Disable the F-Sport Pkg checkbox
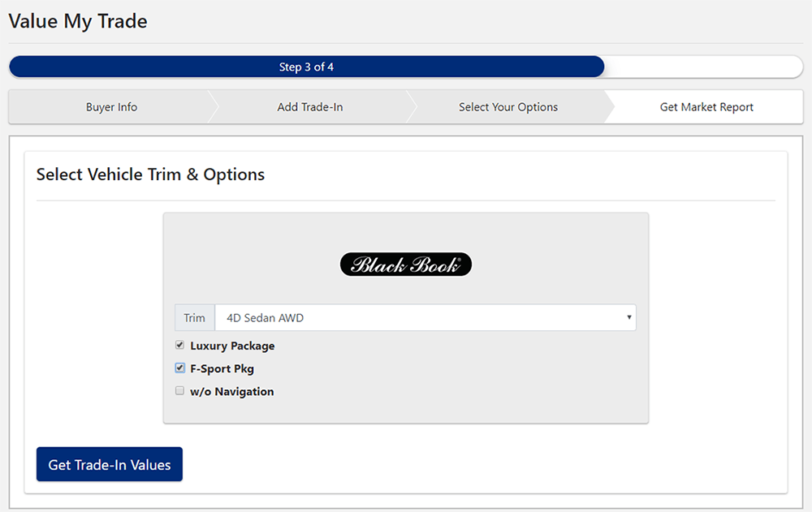The width and height of the screenshot is (812, 512). click(x=179, y=368)
